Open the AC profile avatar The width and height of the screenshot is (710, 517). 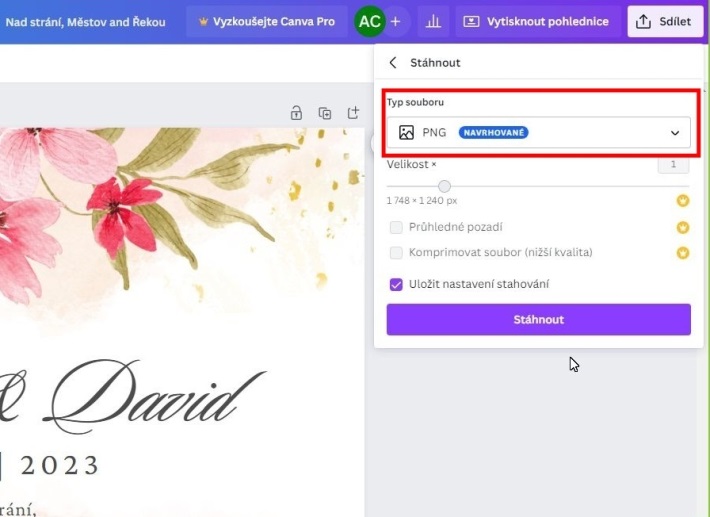369,21
